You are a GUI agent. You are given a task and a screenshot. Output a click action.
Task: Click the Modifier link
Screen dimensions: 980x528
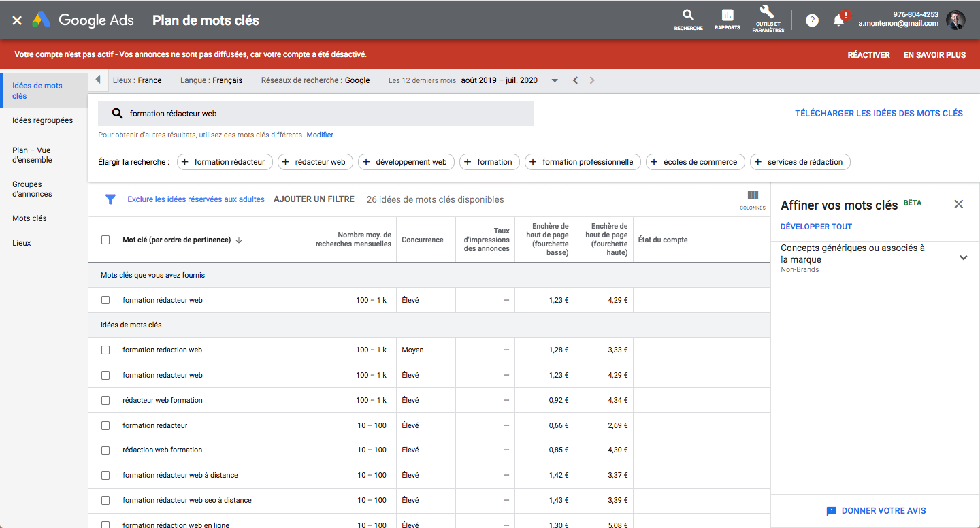coord(320,135)
